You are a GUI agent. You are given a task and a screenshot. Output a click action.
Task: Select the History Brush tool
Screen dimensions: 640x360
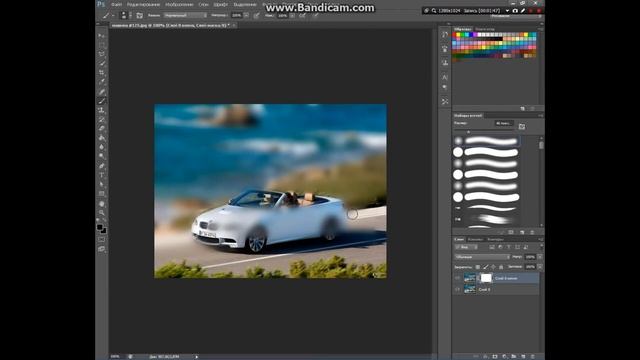point(102,119)
